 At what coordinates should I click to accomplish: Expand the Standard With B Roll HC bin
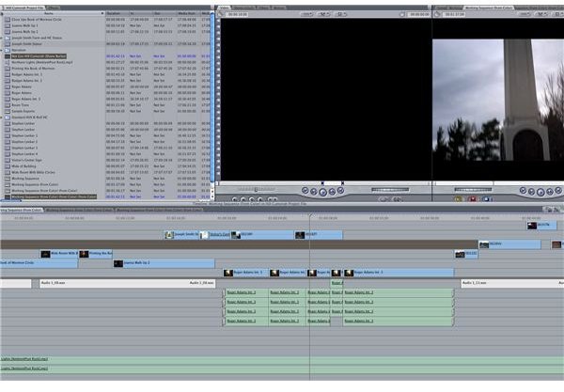point(2,118)
